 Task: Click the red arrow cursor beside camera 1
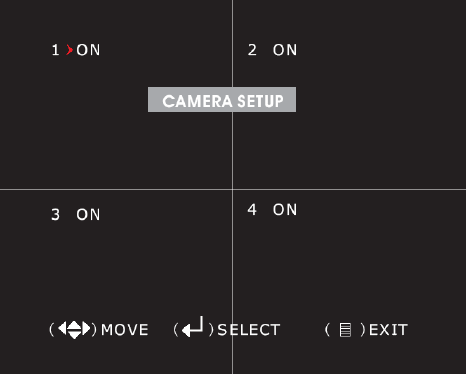pos(69,50)
